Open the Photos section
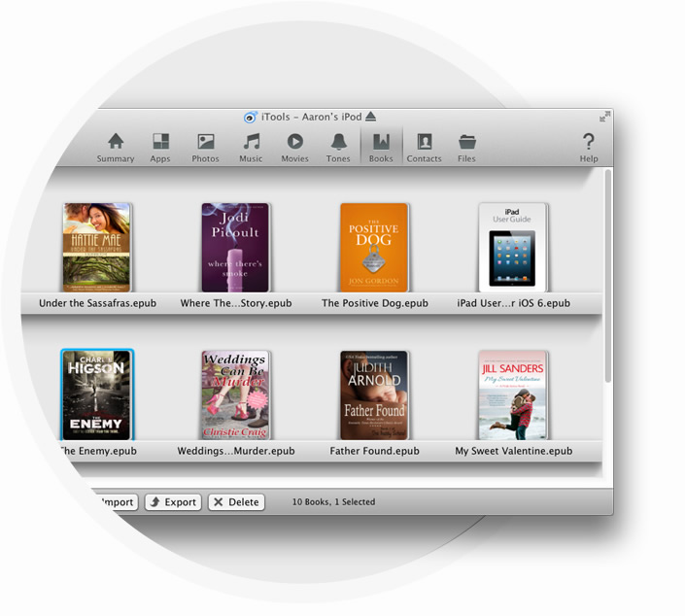The image size is (685, 616). [205, 147]
